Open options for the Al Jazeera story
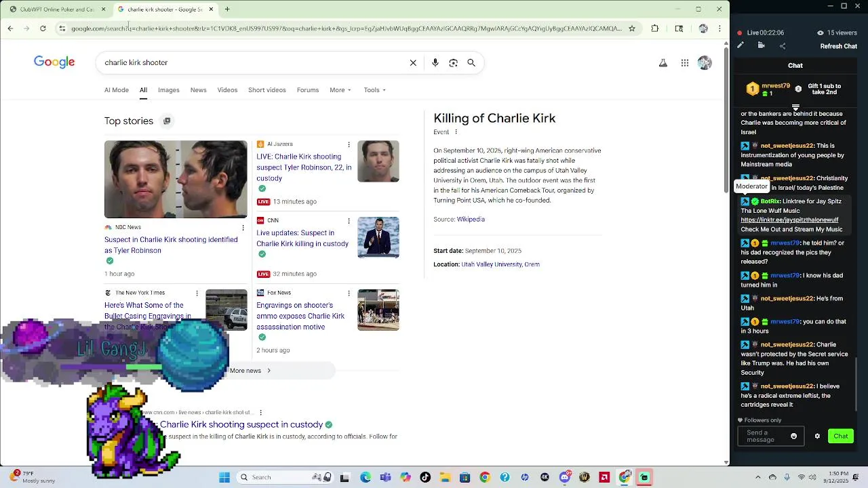Image resolution: width=868 pixels, height=488 pixels. [349, 144]
